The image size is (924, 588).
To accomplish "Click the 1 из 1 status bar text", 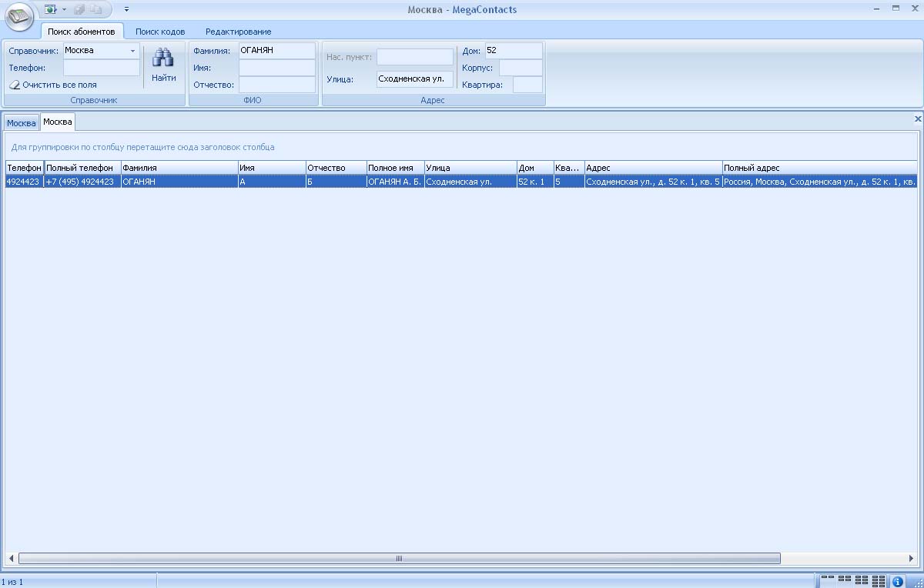I will coord(12,582).
